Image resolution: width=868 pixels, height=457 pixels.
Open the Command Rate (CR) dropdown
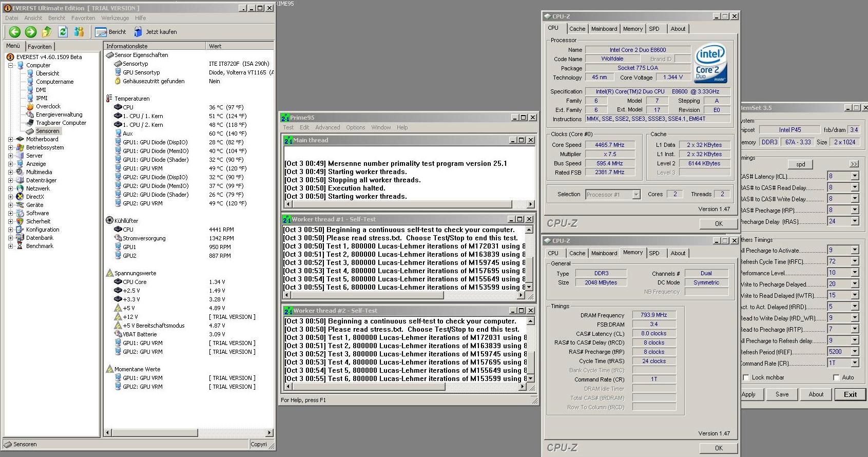[855, 363]
